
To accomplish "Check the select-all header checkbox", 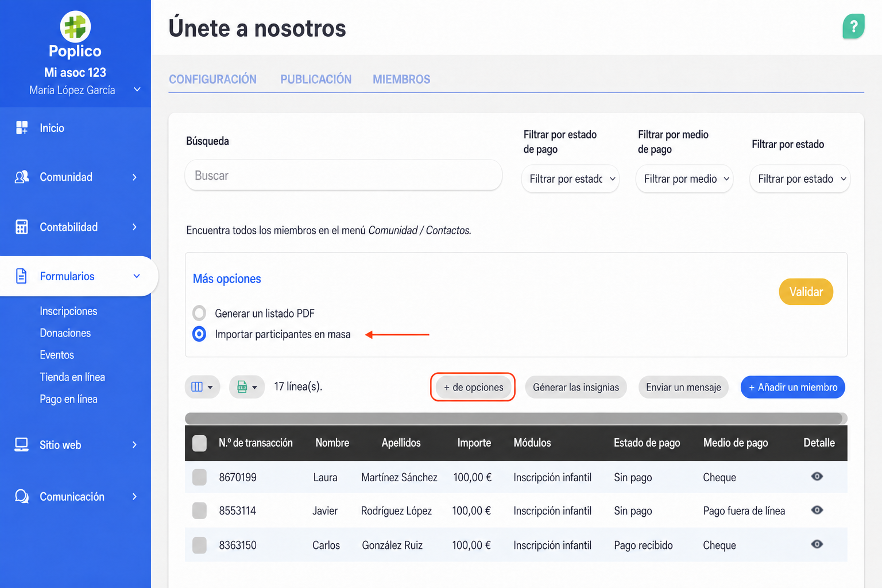I will coord(199,443).
